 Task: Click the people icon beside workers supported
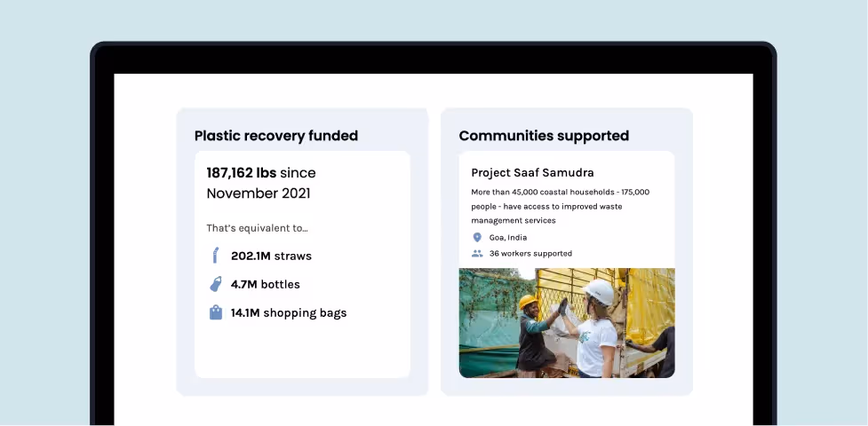[x=477, y=254]
